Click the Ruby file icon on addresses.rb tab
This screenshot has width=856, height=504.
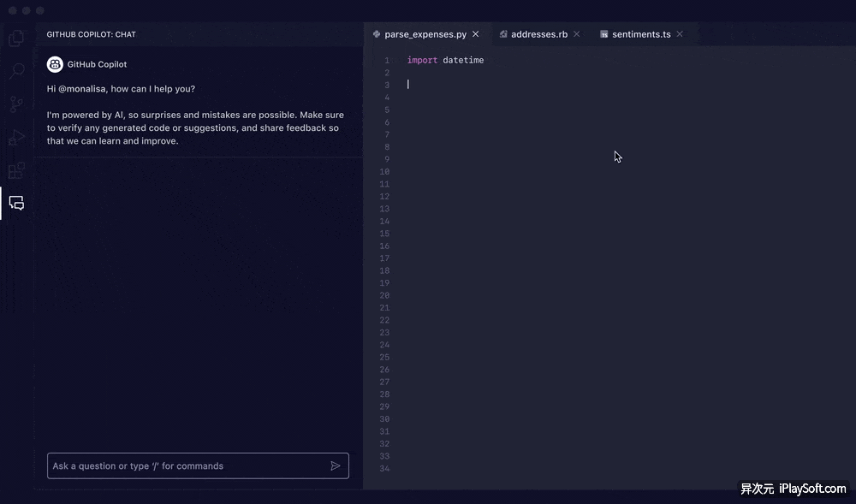(x=503, y=34)
